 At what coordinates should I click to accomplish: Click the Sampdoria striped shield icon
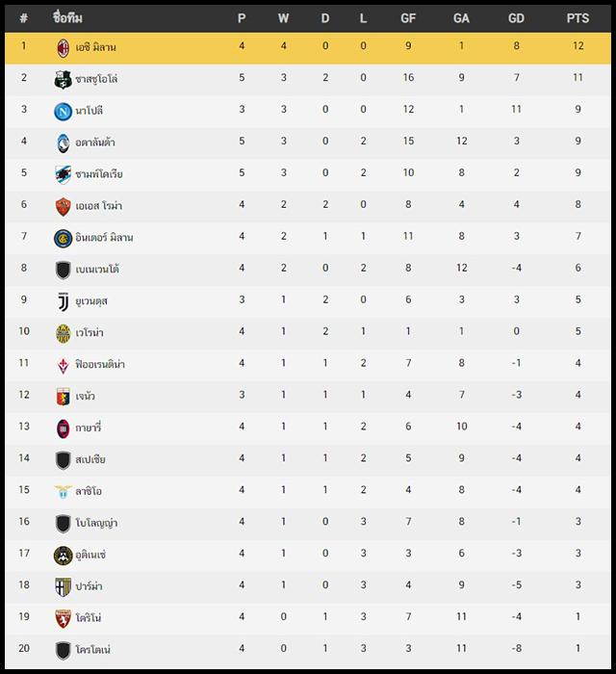click(x=64, y=175)
